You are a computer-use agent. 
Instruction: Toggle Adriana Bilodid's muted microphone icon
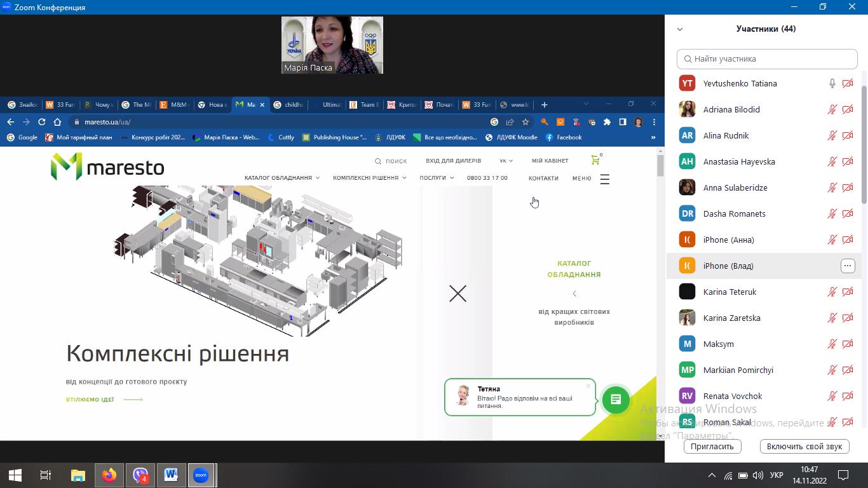click(832, 109)
